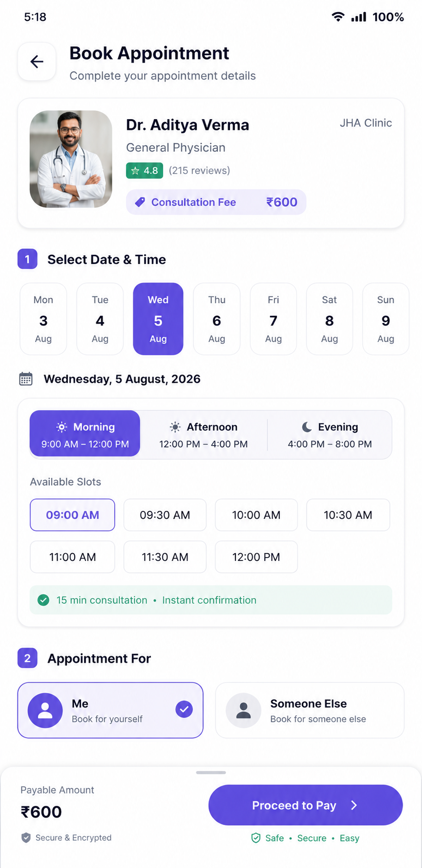Open the Morning slots tab
422x868 pixels.
[x=85, y=434]
